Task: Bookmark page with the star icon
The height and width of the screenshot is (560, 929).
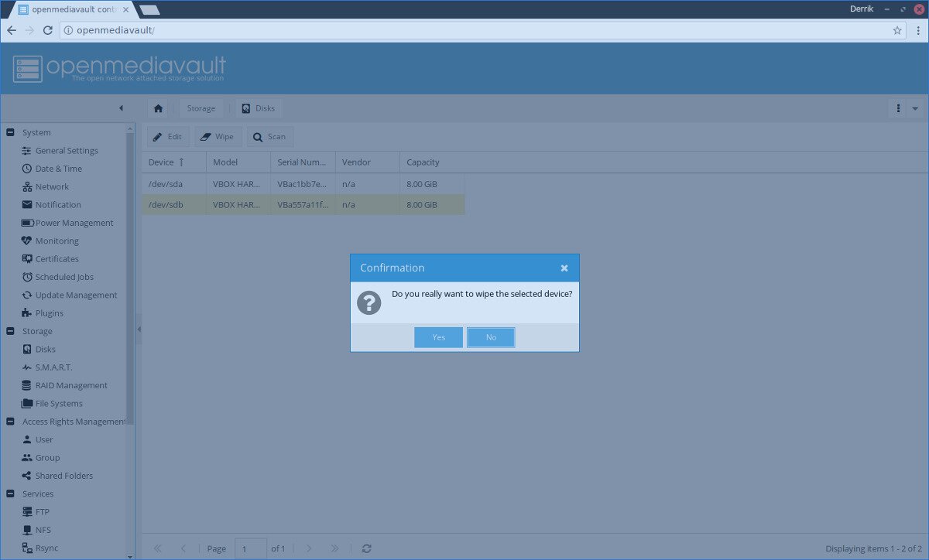Action: pos(897,30)
